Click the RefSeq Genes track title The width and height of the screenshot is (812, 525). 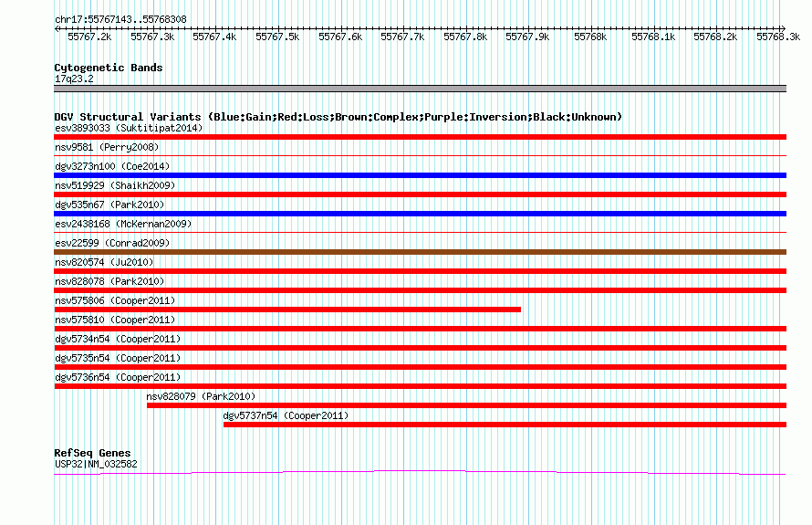point(92,453)
